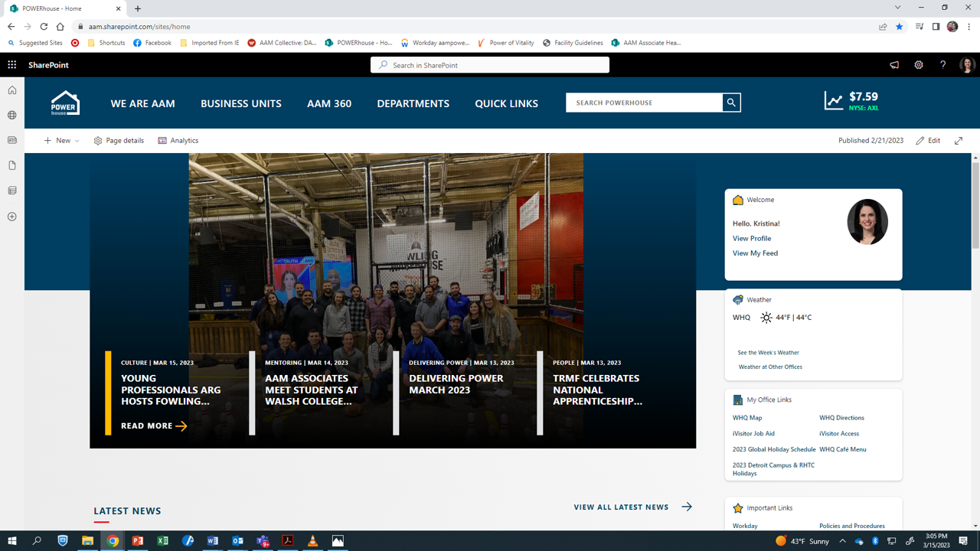Click the megaphone notifications icon

(x=894, y=65)
